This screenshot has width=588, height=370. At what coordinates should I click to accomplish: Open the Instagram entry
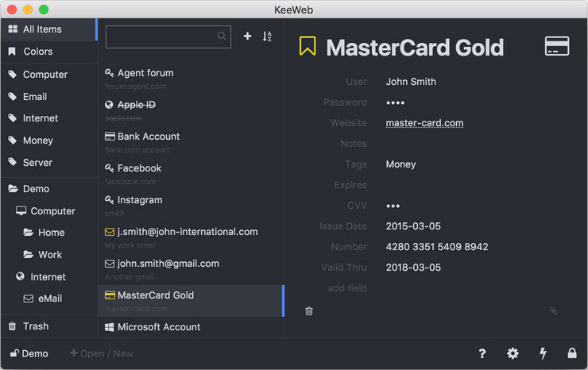tap(191, 206)
